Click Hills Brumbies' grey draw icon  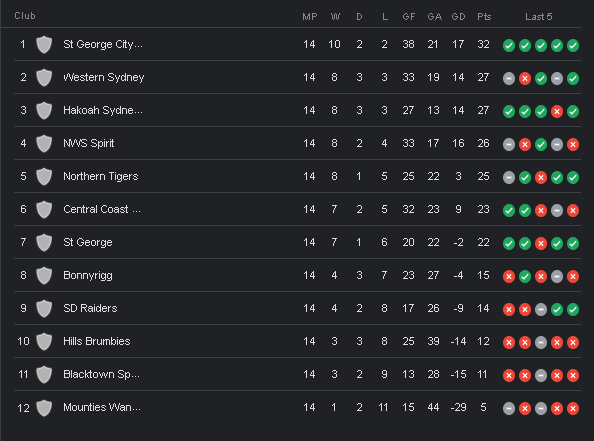point(541,342)
